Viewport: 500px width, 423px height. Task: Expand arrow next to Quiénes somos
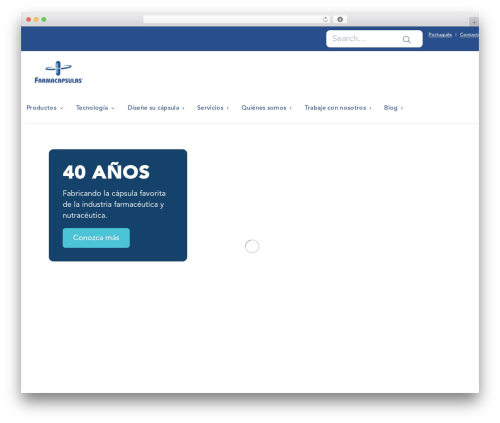click(x=290, y=108)
